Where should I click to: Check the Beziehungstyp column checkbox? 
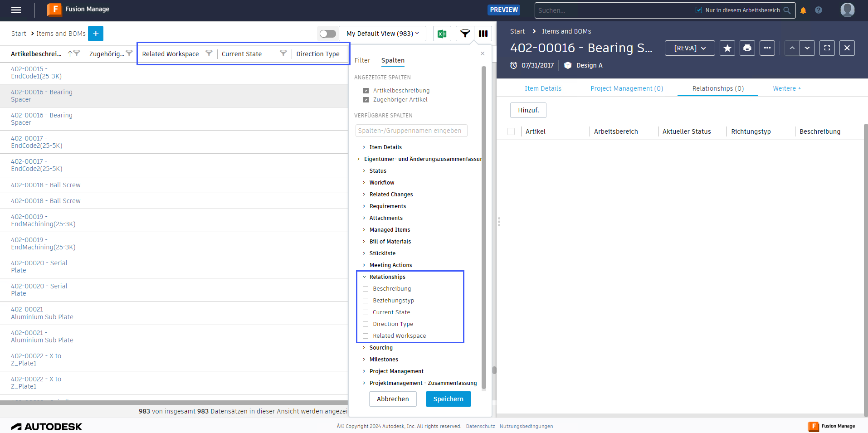[x=366, y=301]
